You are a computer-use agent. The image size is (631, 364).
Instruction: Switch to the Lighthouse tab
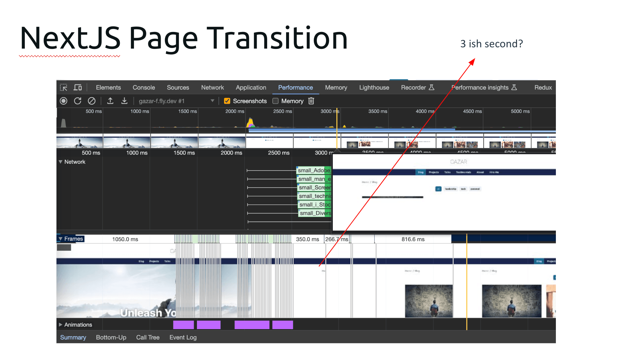click(x=374, y=87)
